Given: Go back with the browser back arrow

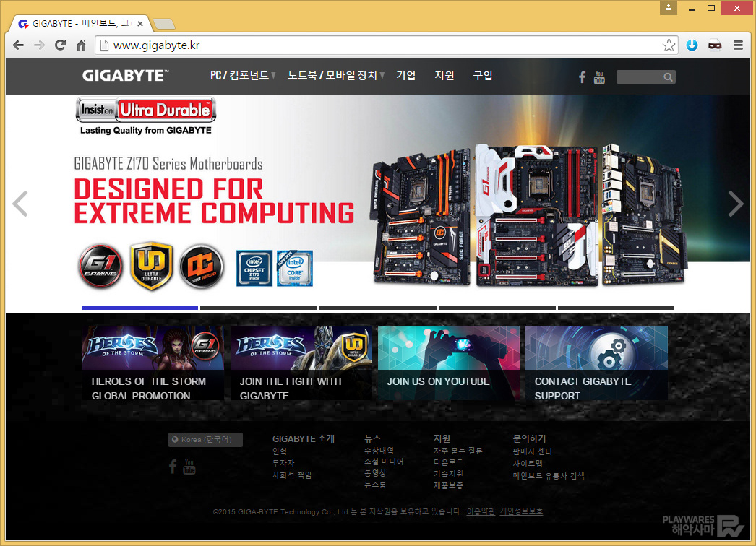Looking at the screenshot, I should tap(18, 45).
